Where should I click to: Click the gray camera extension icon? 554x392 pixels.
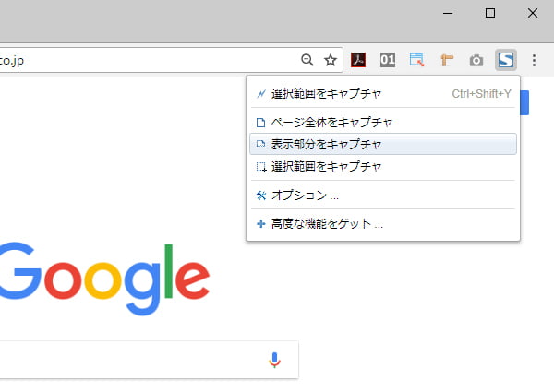[476, 61]
